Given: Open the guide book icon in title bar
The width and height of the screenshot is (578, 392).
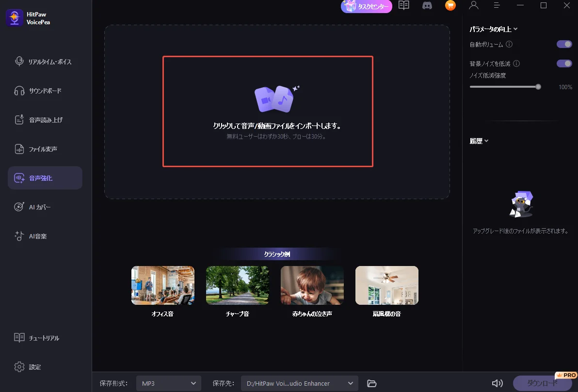Looking at the screenshot, I should [x=403, y=5].
